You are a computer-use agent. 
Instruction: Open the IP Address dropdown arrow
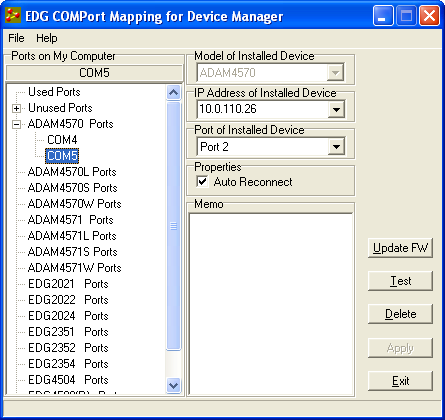336,109
